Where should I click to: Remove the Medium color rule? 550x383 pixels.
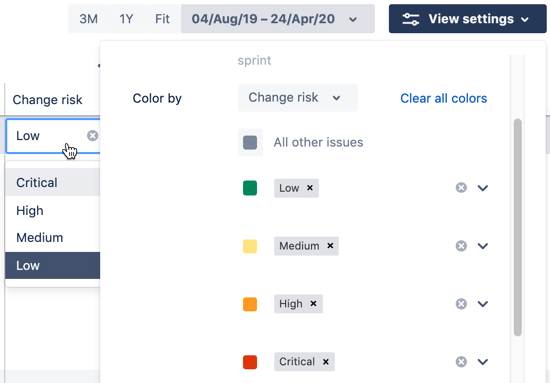(461, 246)
